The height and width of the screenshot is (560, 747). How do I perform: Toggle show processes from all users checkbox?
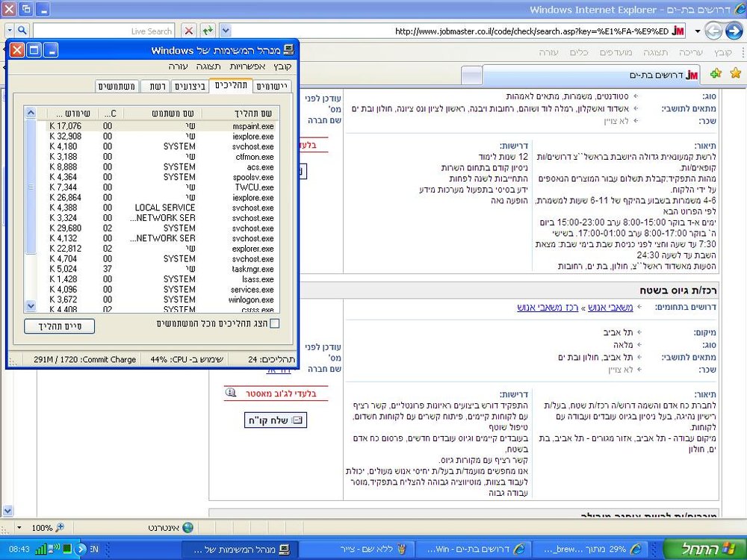tap(274, 324)
